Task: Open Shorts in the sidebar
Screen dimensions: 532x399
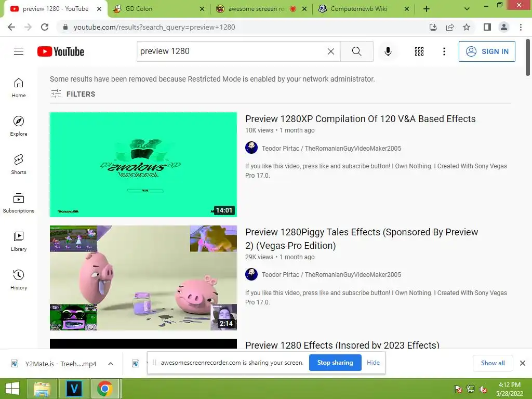Action: [x=19, y=165]
